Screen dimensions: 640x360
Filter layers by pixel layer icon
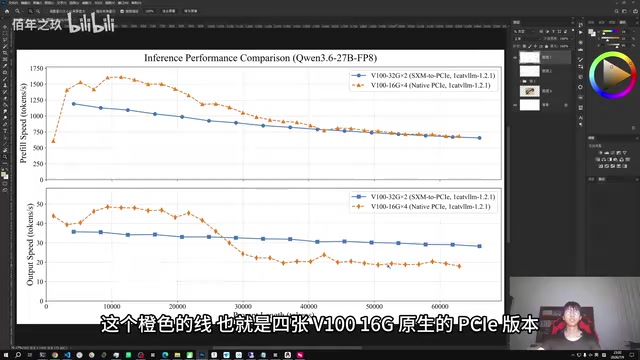pyautogui.click(x=541, y=31)
